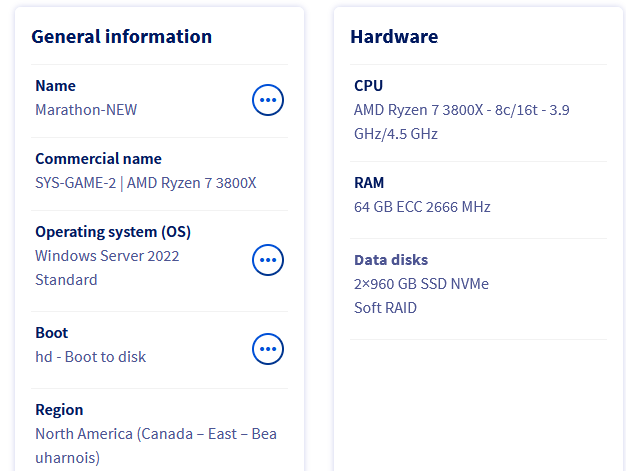Select the North America region value

click(x=156, y=445)
